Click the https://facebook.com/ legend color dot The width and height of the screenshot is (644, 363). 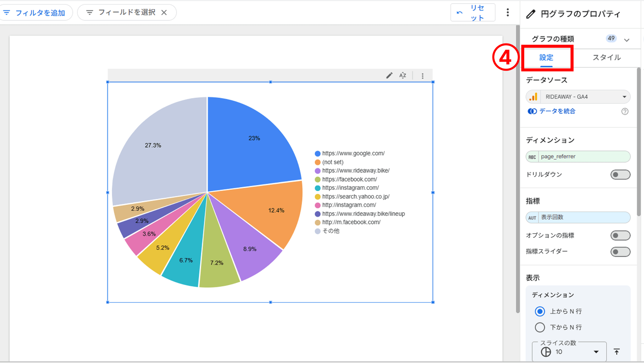tap(318, 179)
